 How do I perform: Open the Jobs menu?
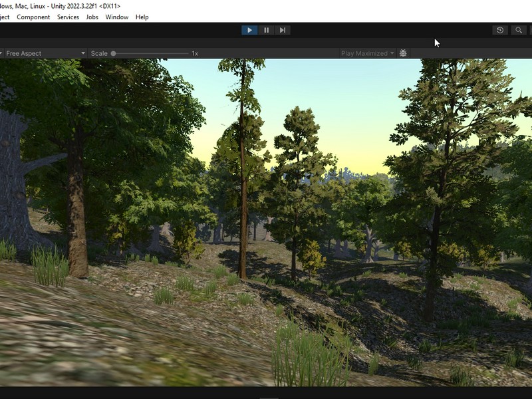[x=92, y=17]
